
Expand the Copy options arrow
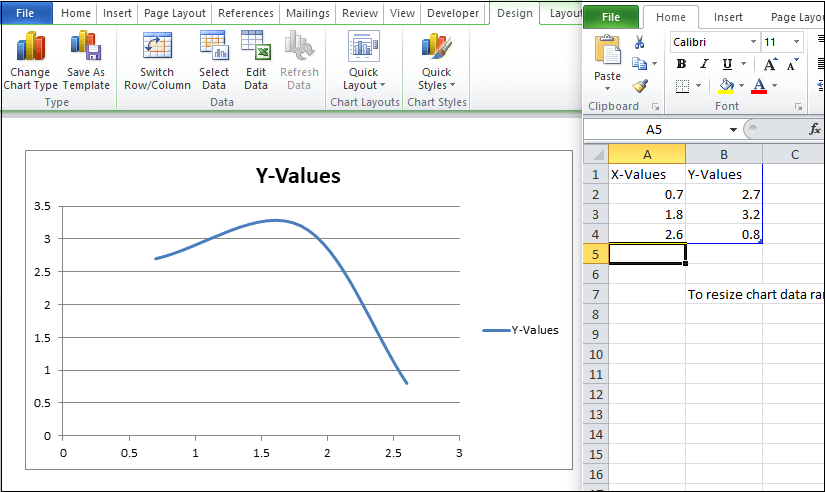point(655,64)
